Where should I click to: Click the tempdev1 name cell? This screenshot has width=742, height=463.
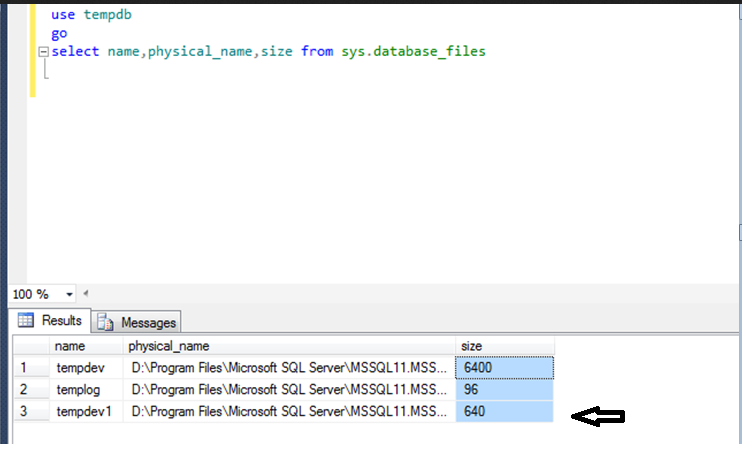86,411
